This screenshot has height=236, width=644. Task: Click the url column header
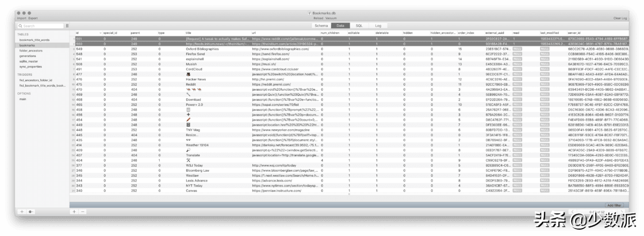254,32
